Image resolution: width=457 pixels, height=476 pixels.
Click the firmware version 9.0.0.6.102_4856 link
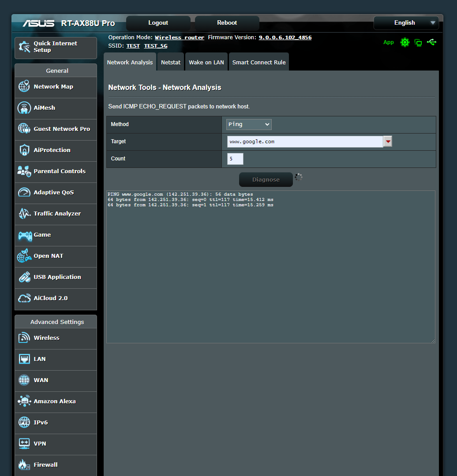click(285, 37)
